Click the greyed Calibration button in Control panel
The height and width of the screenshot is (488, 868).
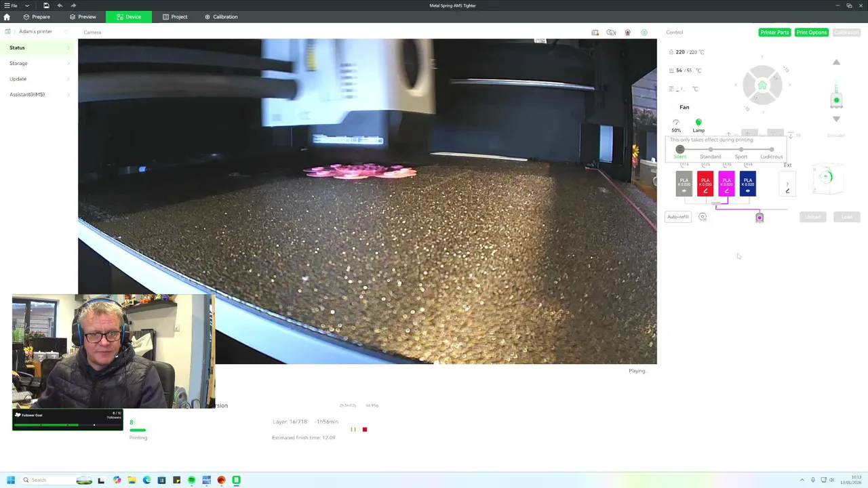point(846,33)
